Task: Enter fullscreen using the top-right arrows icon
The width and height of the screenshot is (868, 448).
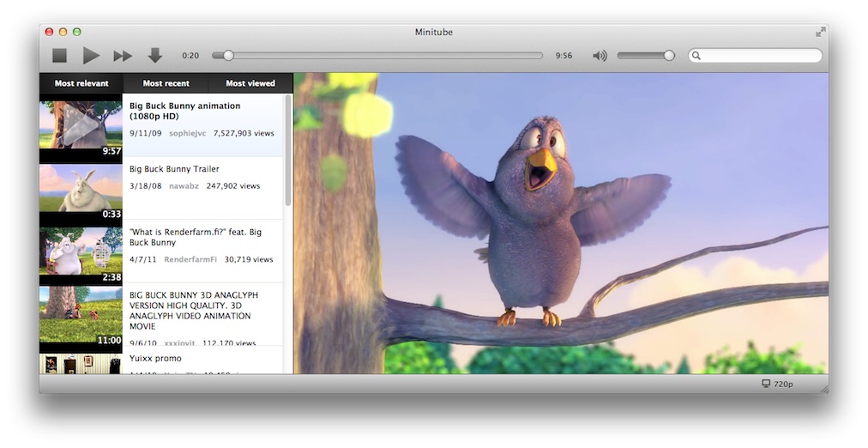Action: pyautogui.click(x=820, y=32)
